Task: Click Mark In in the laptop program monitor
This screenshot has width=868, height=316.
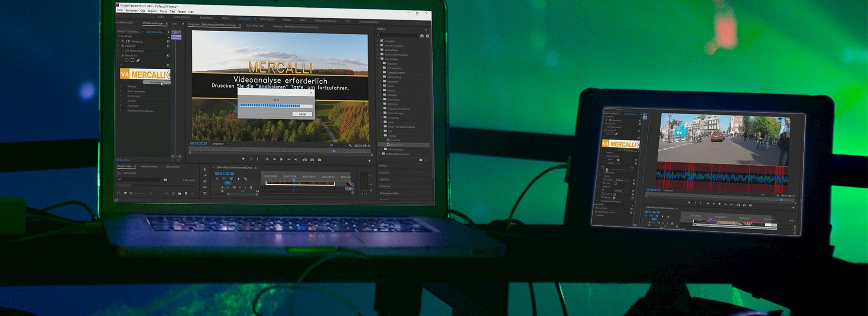Action: click(251, 159)
